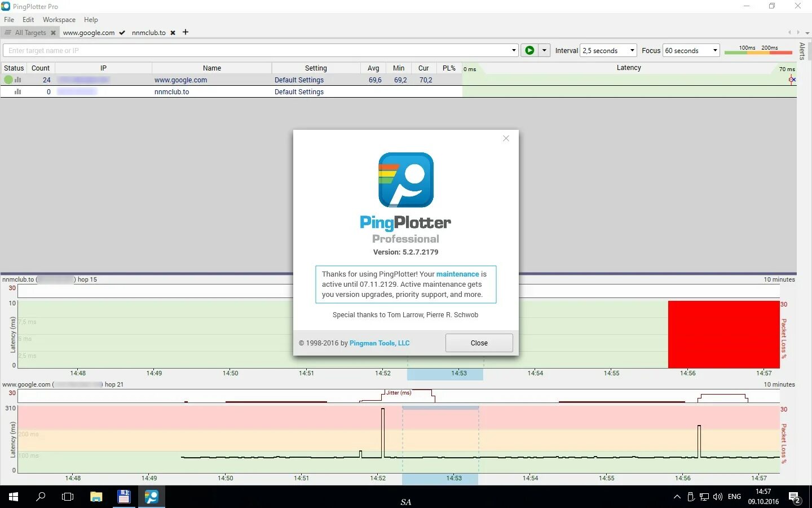Close the About dialog with the X
The image size is (812, 508).
click(x=506, y=138)
